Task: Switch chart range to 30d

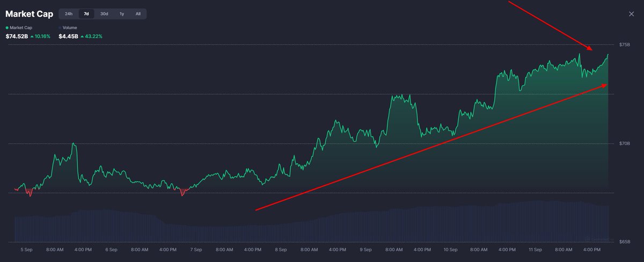Action: pyautogui.click(x=104, y=14)
